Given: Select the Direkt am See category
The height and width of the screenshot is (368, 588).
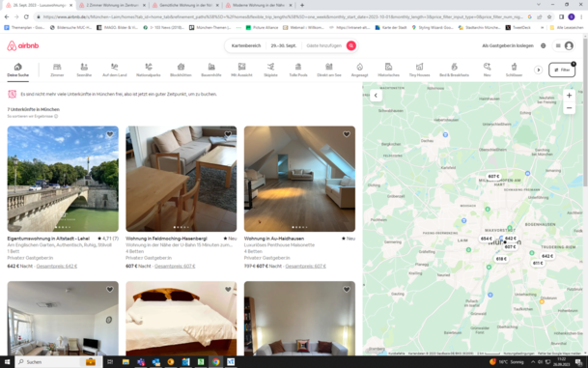Looking at the screenshot, I should point(329,71).
